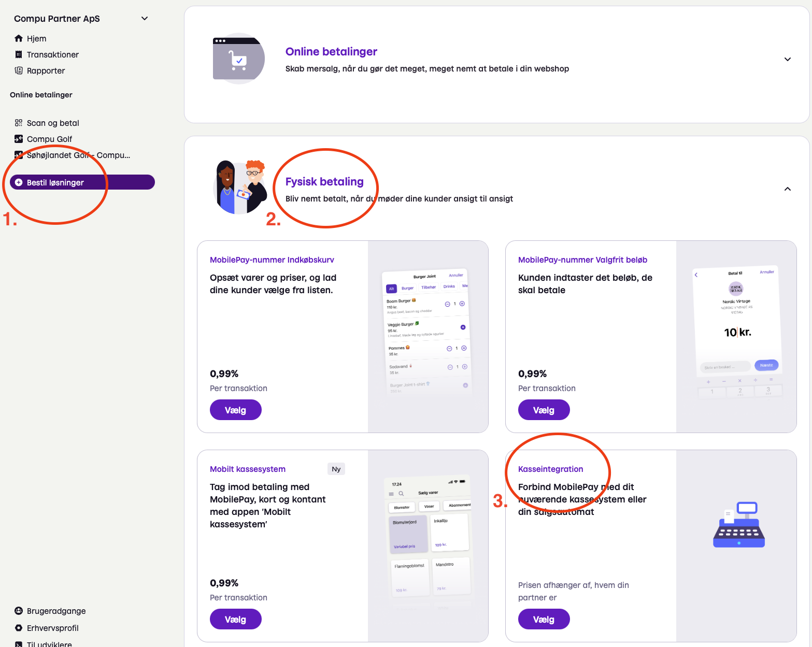The height and width of the screenshot is (647, 812).
Task: Click the Compu Golf sidebar icon
Action: [x=19, y=139]
